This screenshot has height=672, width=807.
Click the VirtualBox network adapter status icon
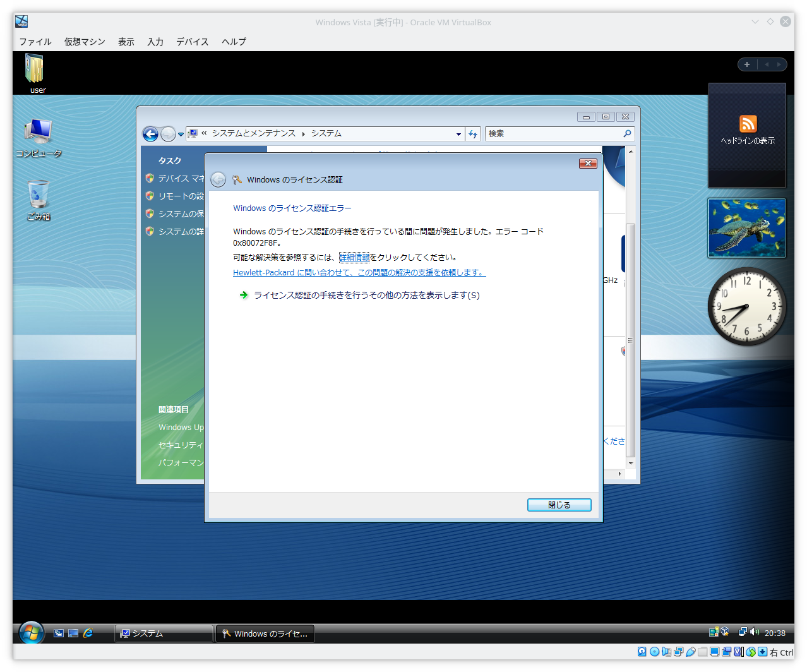point(678,652)
